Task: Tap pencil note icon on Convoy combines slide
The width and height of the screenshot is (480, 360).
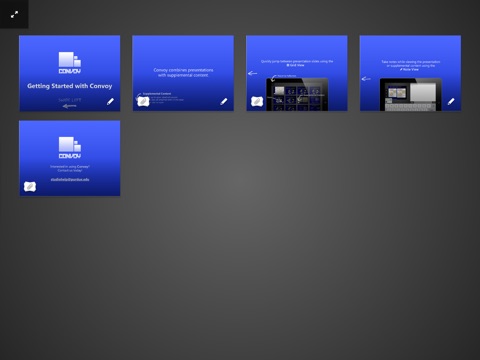Action: click(x=224, y=101)
